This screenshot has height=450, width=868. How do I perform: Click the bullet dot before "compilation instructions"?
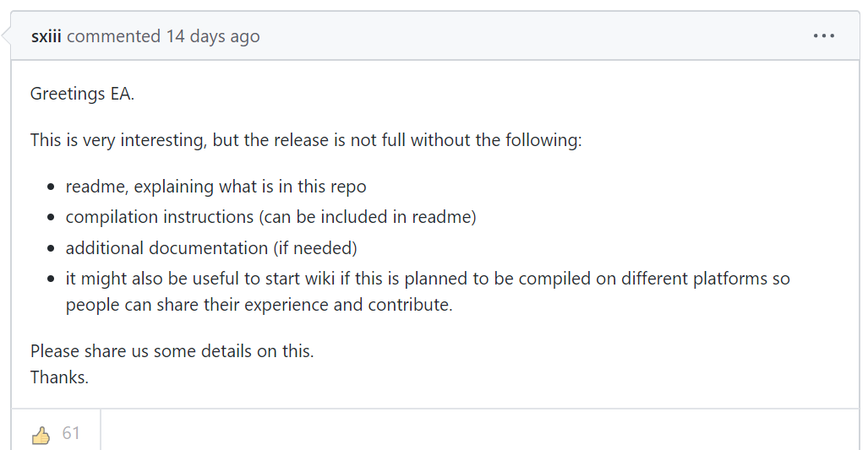[x=51, y=218]
